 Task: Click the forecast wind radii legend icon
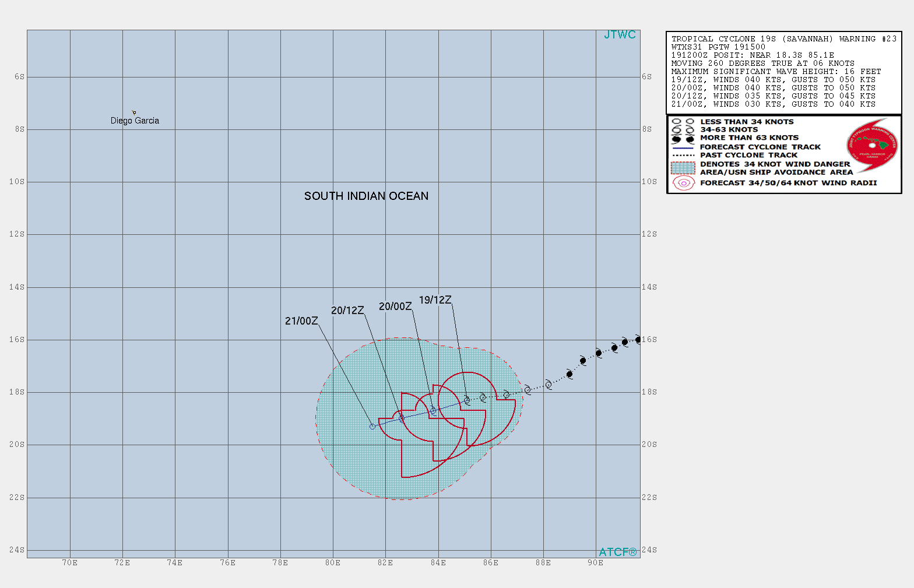click(683, 183)
